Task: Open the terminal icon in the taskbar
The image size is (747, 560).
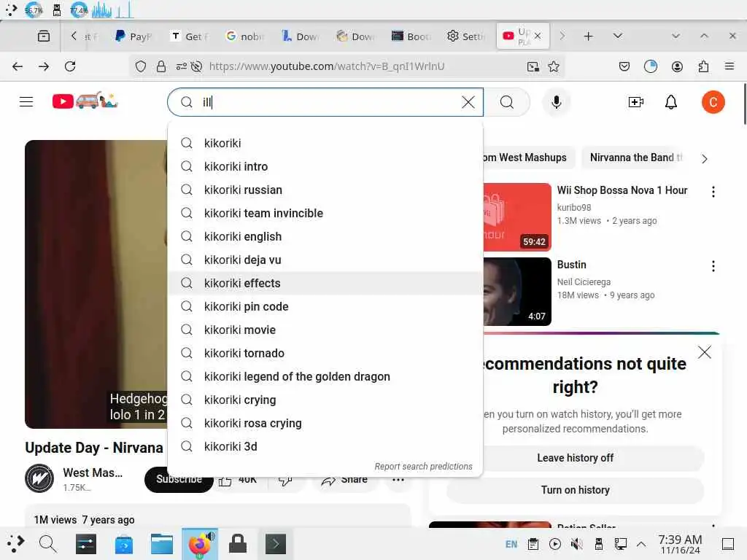Action: 275,543
